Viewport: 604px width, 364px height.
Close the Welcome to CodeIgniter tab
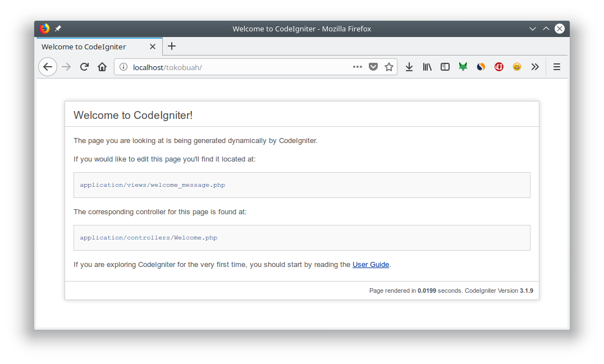(153, 47)
